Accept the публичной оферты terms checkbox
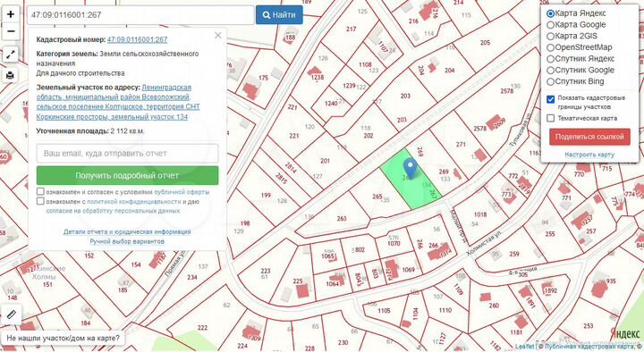The height and width of the screenshot is (352, 644). coord(40,191)
